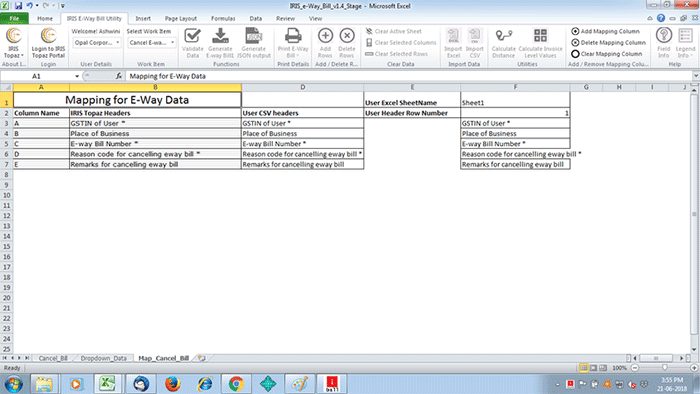The height and width of the screenshot is (394, 700).
Task: Open File Explorer from taskbar
Action: coord(44,384)
